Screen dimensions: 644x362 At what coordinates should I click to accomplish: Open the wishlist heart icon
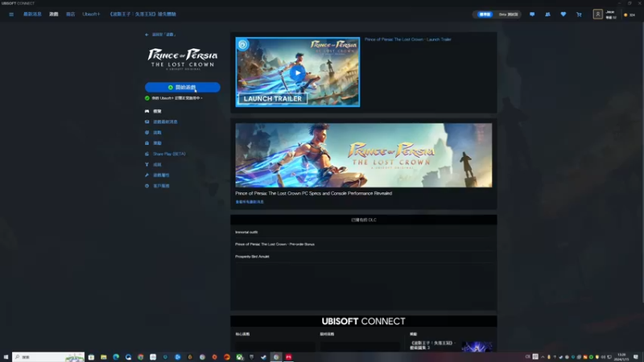pos(563,14)
